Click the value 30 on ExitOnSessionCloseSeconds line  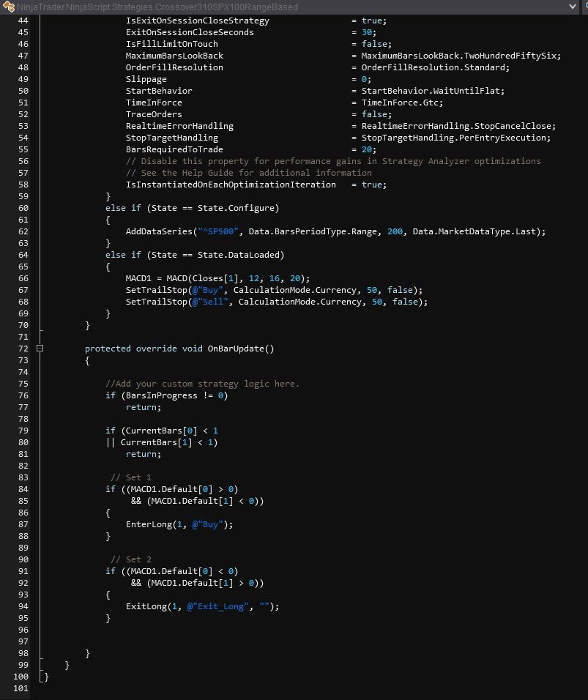pos(368,32)
